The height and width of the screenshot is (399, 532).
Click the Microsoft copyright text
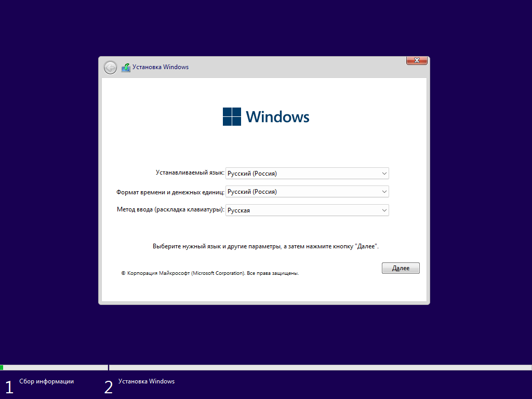(210, 273)
